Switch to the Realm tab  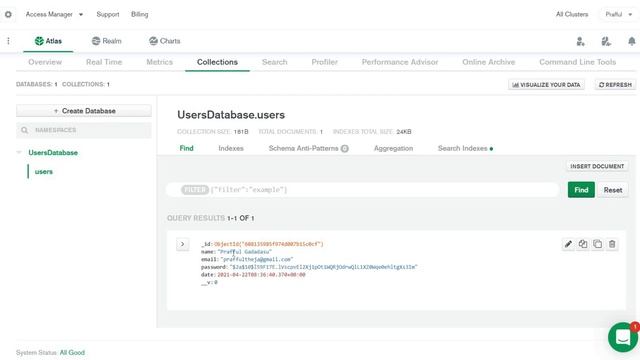[x=107, y=41]
